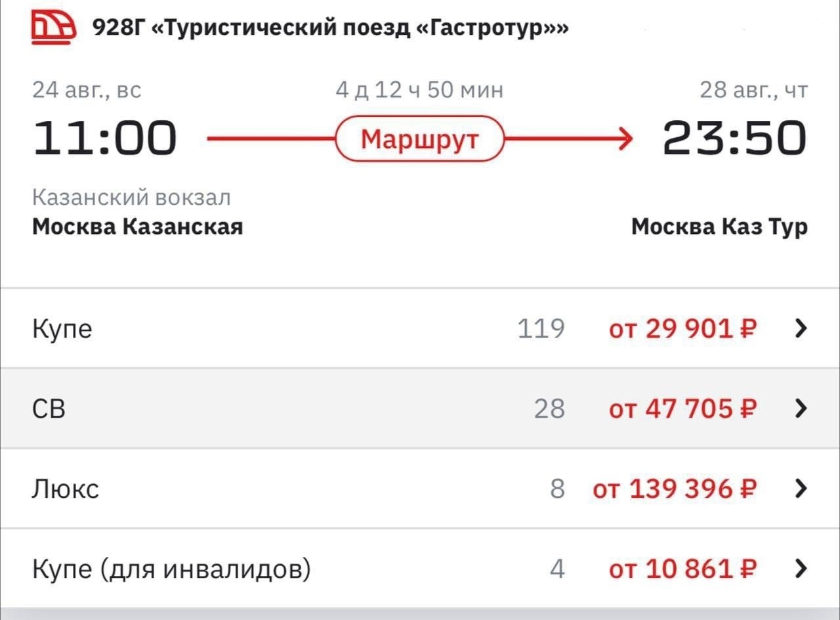Tap the Люкс price от 139 396 ₽

click(x=675, y=489)
